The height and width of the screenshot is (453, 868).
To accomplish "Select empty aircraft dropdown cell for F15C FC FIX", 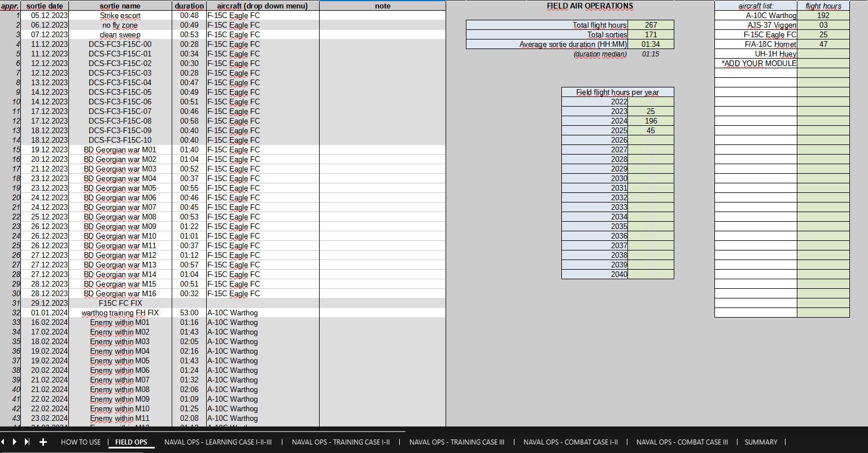I will (262, 304).
